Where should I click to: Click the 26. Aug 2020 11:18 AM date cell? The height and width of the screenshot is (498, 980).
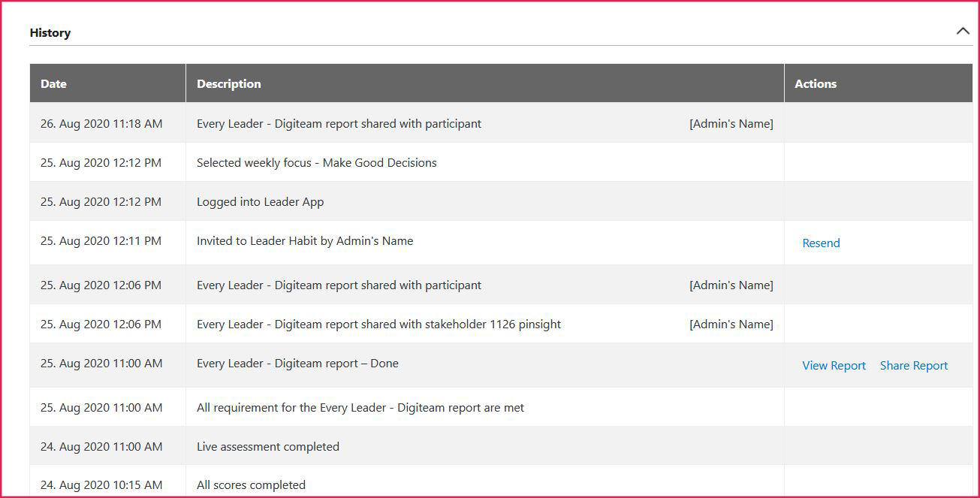click(101, 124)
